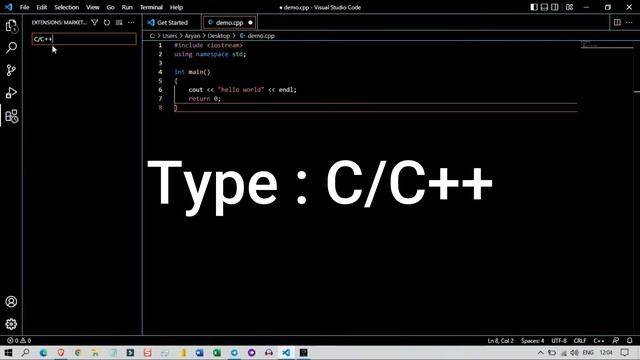Click the VS Code logo in title bar
This screenshot has width=640, height=360.
pyautogui.click(x=9, y=7)
